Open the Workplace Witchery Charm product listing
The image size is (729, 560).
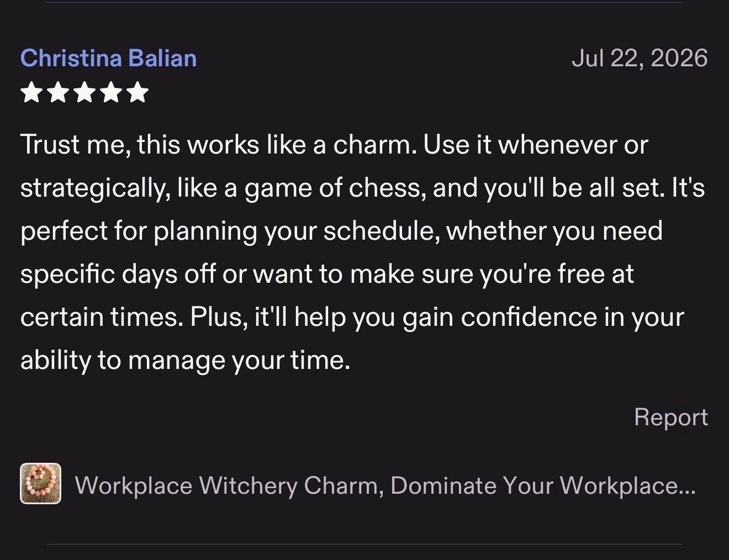pyautogui.click(x=385, y=485)
